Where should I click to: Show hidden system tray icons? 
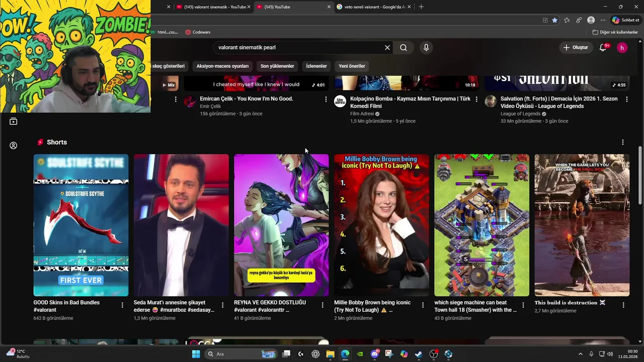pos(581,354)
